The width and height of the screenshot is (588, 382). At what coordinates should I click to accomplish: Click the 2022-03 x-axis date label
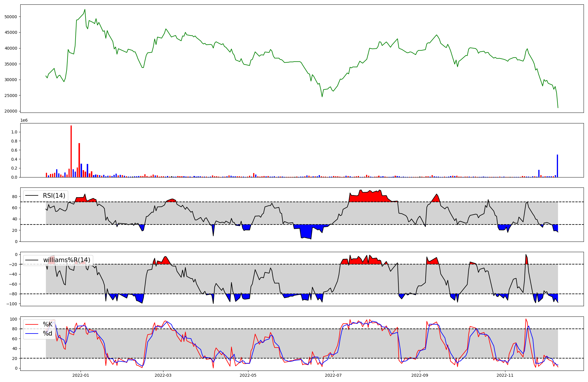click(x=163, y=375)
